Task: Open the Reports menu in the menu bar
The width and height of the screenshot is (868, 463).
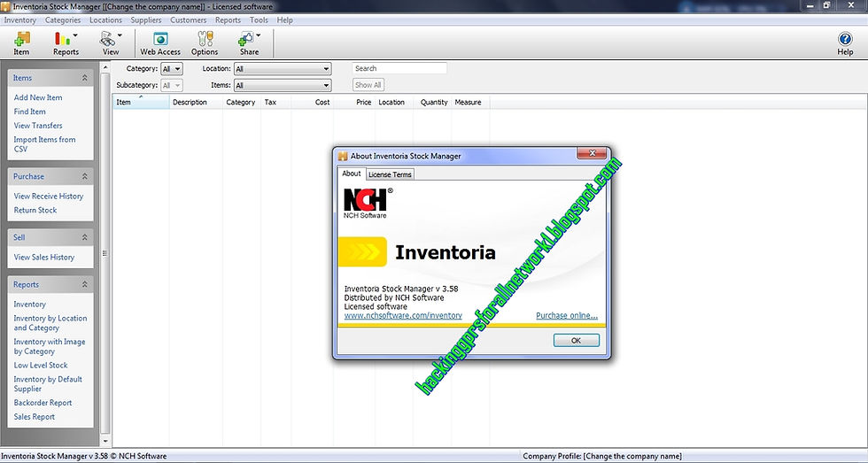Action: 229,19
